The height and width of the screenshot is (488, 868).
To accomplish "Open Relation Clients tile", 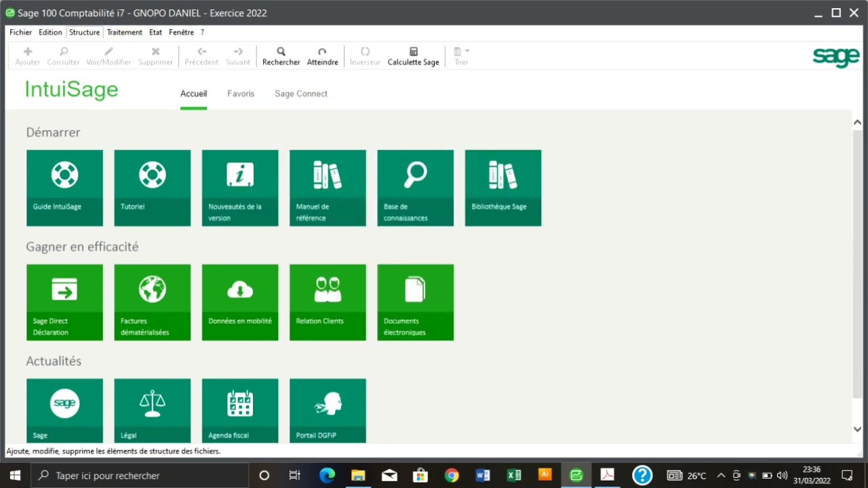I will 328,302.
